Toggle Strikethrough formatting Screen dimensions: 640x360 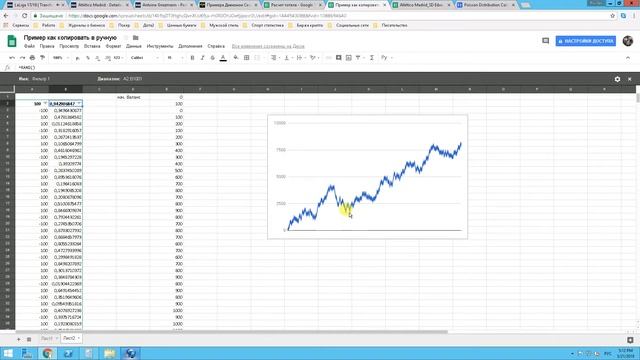click(x=213, y=58)
